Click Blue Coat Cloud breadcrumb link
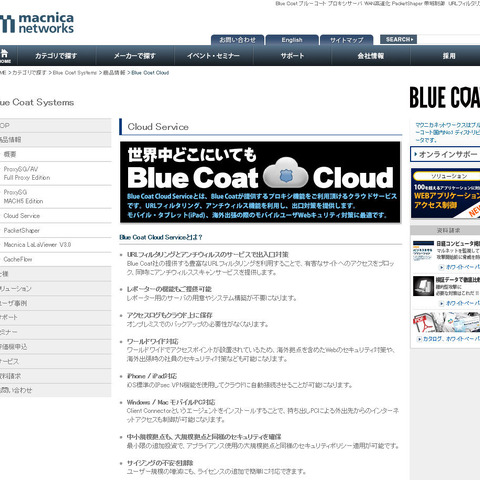480x480 pixels. coord(150,73)
